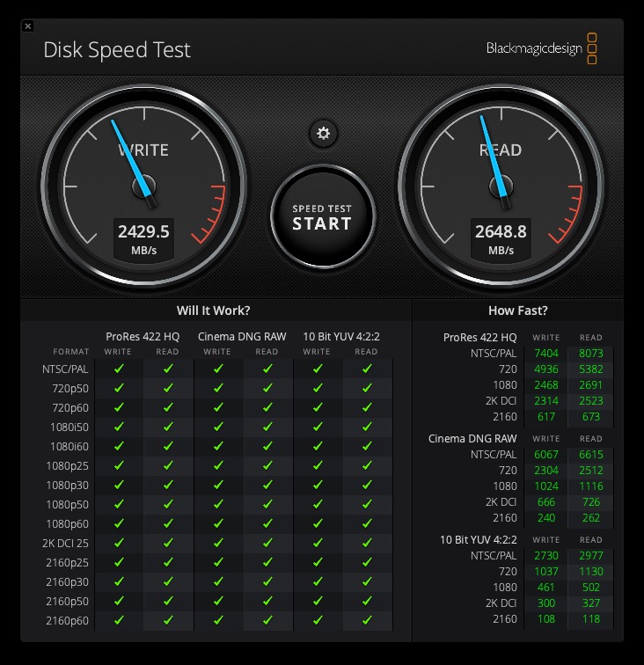Click ProRes 1080 read value 2691
The width and height of the screenshot is (644, 665).
(591, 385)
